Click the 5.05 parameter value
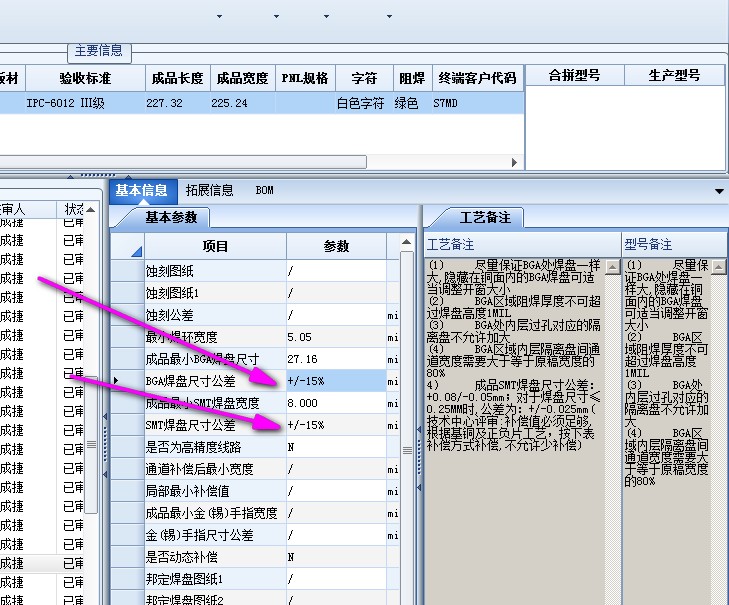 336,337
